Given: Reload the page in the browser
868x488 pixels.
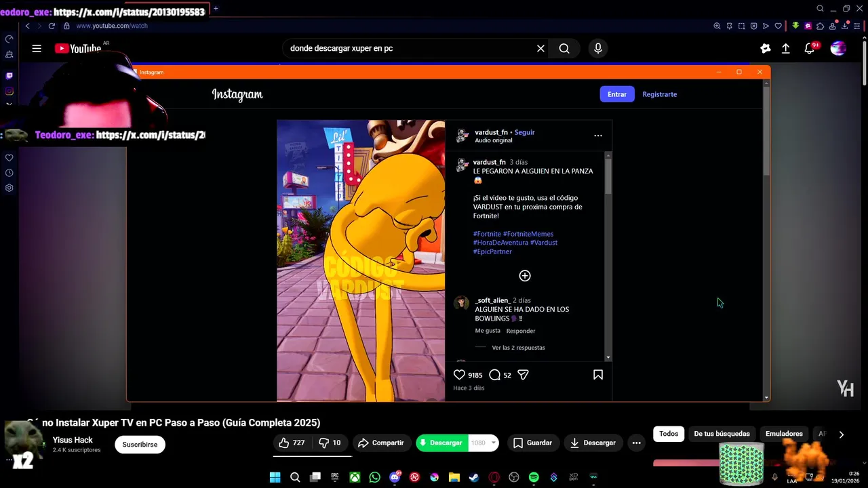Looking at the screenshot, I should [x=52, y=26].
